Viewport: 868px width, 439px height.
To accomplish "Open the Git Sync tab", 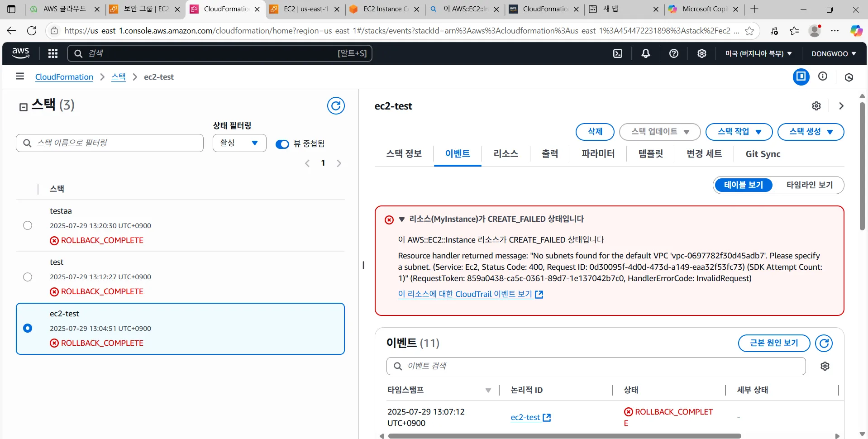I will click(x=763, y=154).
